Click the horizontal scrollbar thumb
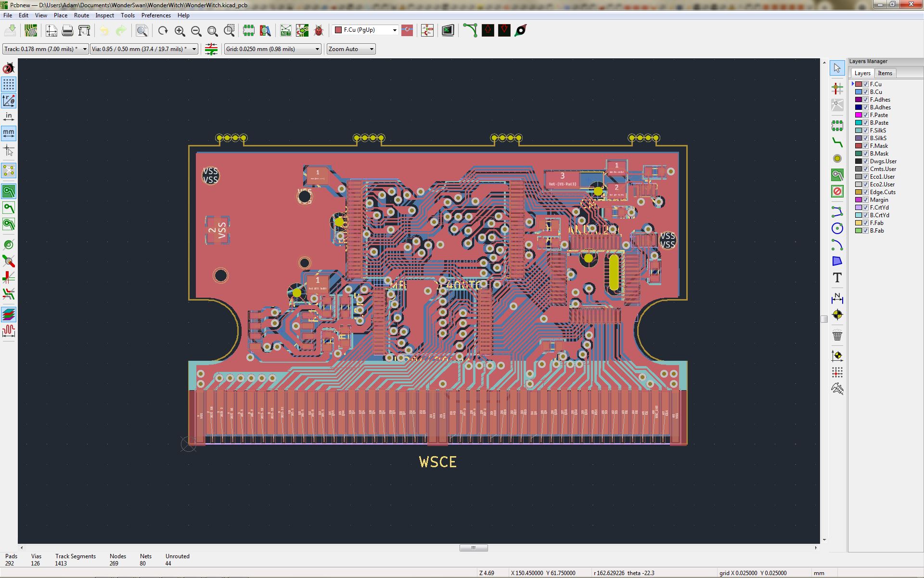Screen dimensions: 924x578 (473, 548)
